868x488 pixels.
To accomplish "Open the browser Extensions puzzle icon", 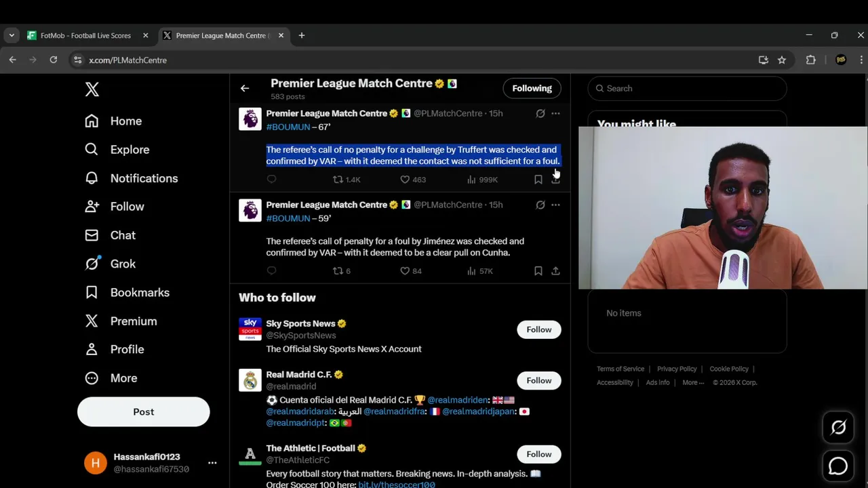I will (x=810, y=60).
